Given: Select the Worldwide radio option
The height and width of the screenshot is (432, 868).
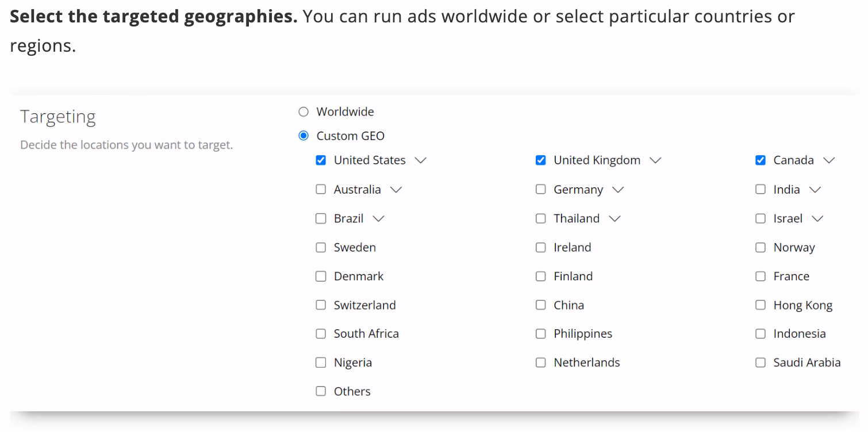Looking at the screenshot, I should [304, 112].
